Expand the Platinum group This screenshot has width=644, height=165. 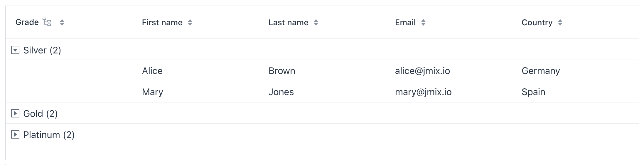pyautogui.click(x=15, y=135)
